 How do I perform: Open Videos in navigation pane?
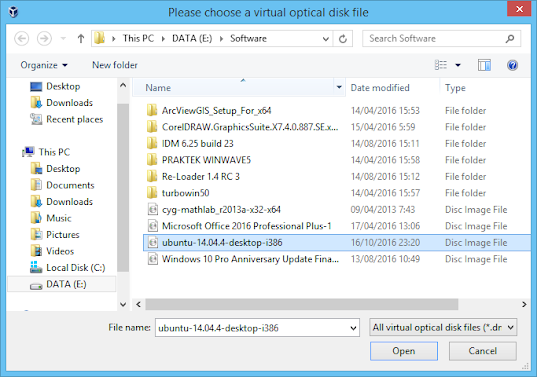[x=52, y=251]
